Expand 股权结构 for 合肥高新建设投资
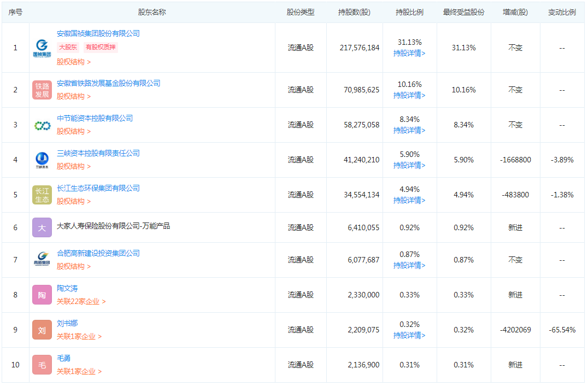Screen dimensions: 588x386 click(73, 266)
